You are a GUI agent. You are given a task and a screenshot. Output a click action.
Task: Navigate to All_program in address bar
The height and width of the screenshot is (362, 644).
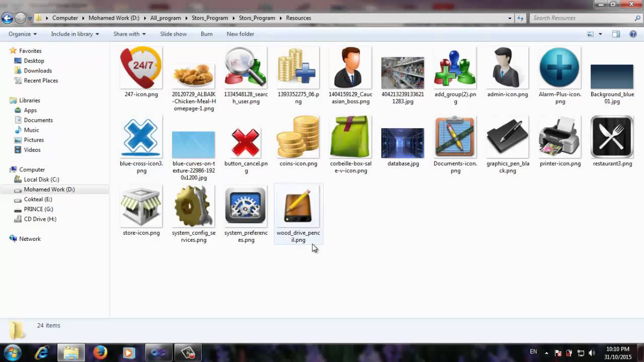pos(165,18)
